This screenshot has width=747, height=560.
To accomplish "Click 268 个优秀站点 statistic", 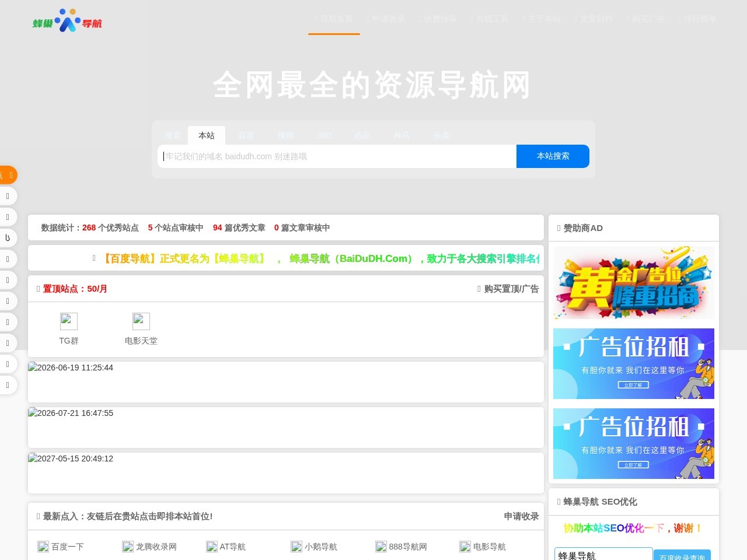I will pyautogui.click(x=110, y=228).
